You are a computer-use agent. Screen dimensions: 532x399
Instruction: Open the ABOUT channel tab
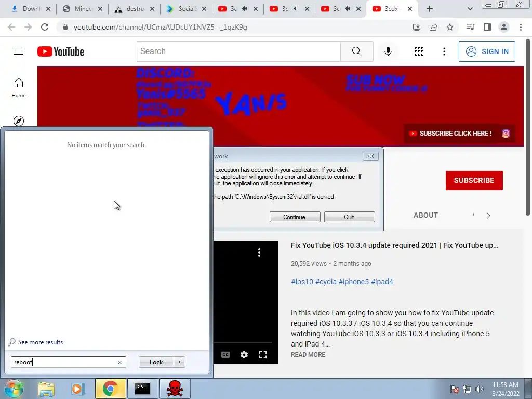coord(425,215)
